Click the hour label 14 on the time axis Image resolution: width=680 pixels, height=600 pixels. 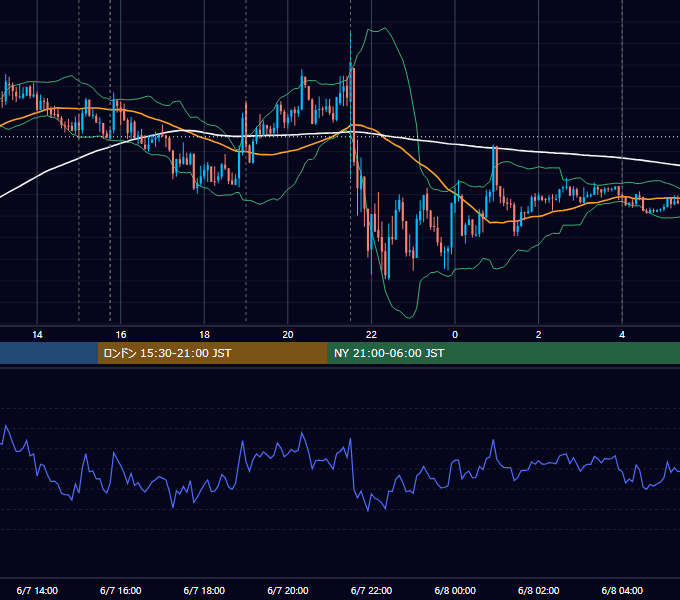point(37,334)
